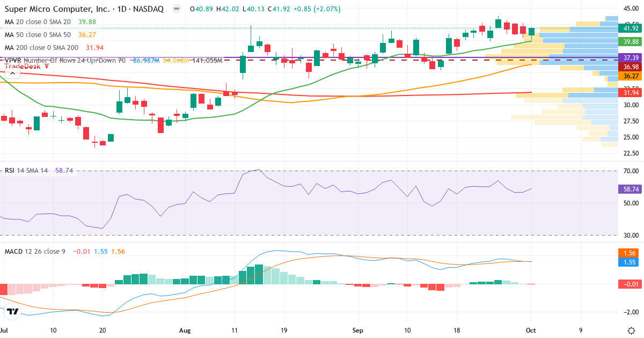This screenshot has height=338, width=644.
Task: Click the TradingView logo
Action: point(13,311)
